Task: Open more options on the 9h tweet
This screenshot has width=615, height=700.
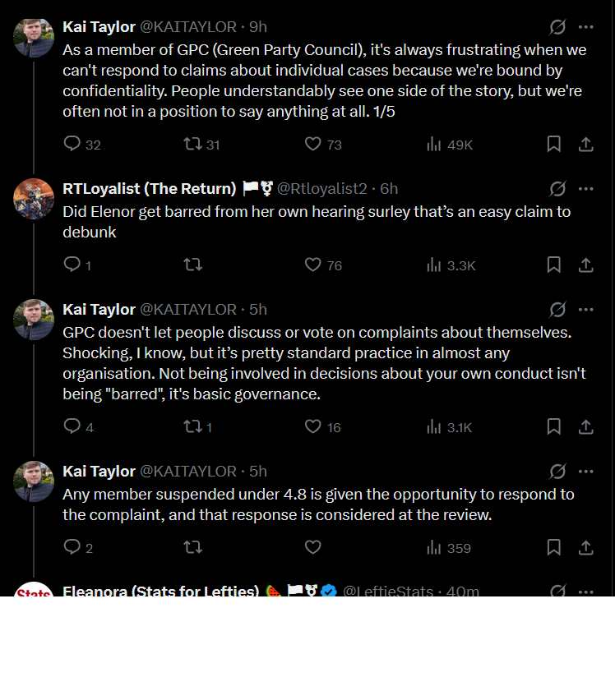Action: 585,27
